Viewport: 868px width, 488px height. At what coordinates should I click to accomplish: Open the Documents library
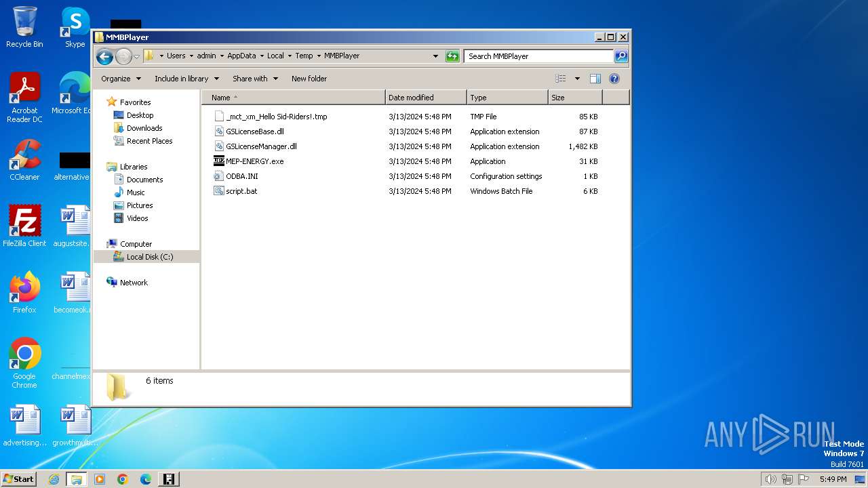144,180
